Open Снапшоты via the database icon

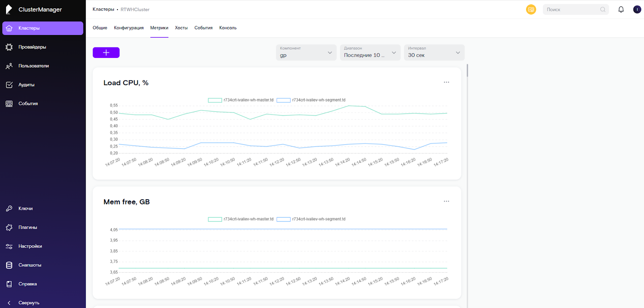[x=9, y=265]
